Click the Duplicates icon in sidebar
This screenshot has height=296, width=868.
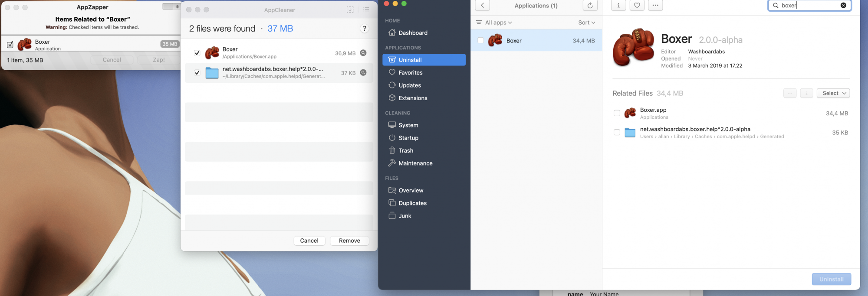392,203
